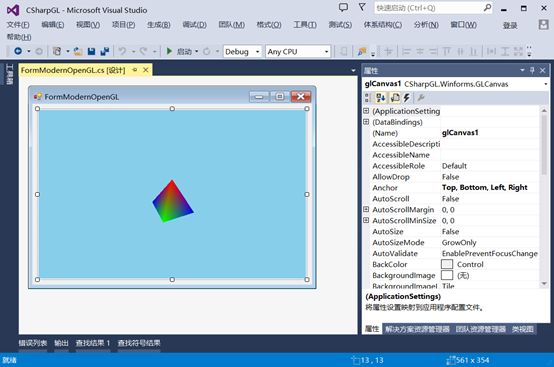Click the Open File folder icon
The image size is (554, 367).
[78, 52]
